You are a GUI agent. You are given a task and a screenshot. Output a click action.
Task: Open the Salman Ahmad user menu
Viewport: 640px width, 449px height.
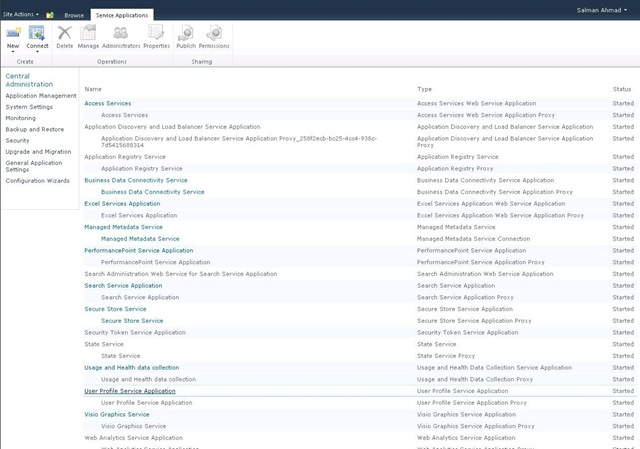602,10
